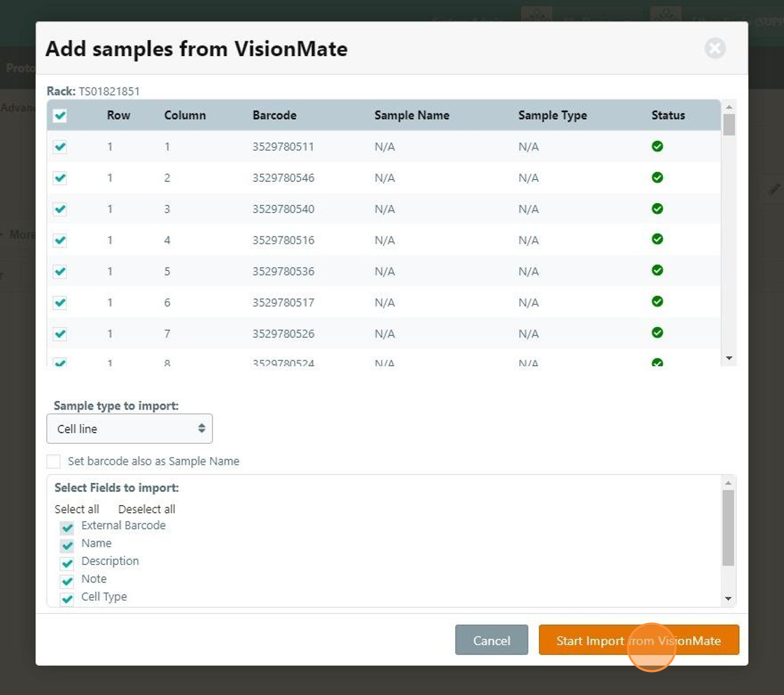Uncheck row with barcode 3529780536
The width and height of the screenshot is (784, 695).
tap(60, 272)
